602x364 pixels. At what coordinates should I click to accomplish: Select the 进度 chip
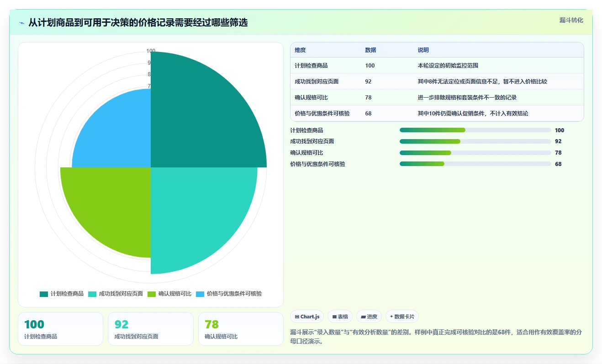pyautogui.click(x=369, y=317)
